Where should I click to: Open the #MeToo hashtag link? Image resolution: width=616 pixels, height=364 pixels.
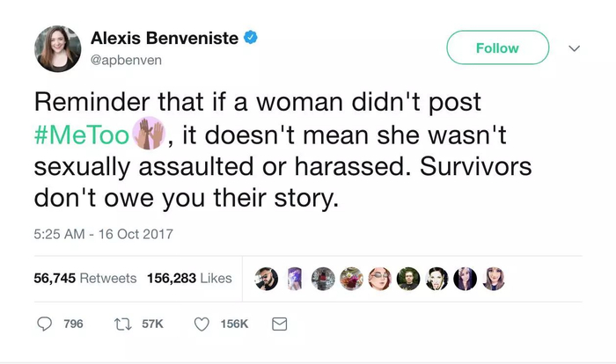point(84,136)
